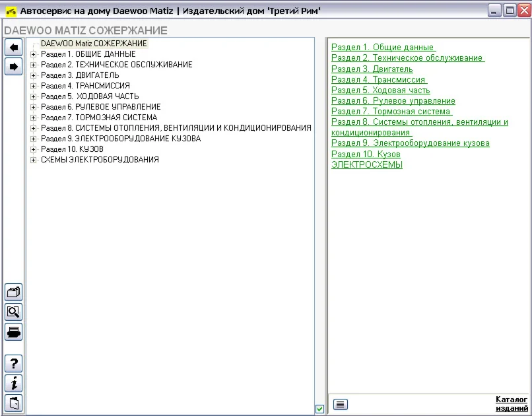Follow link Раздел 4. Трансмиссия
This screenshot has width=532, height=416.
coord(379,79)
